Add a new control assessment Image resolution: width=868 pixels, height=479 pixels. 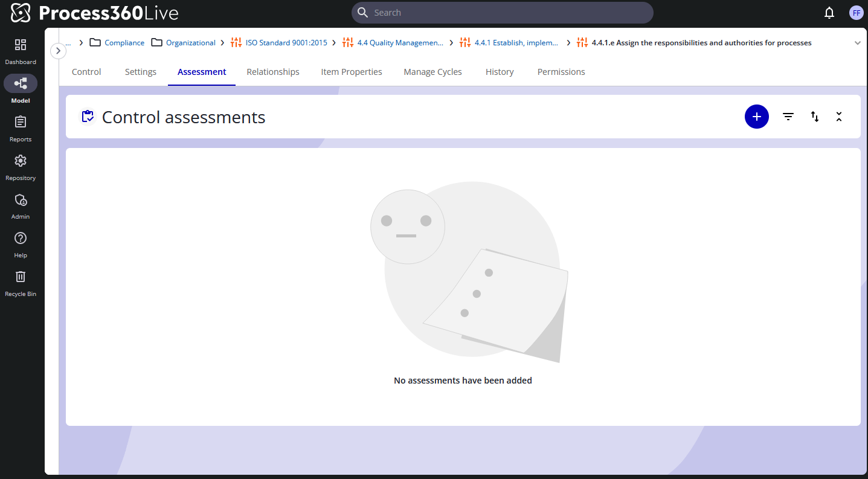tap(756, 117)
